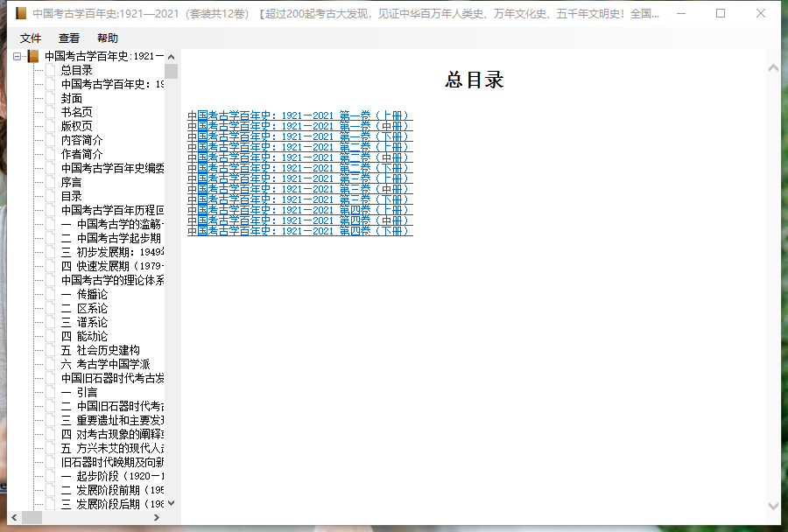The image size is (788, 532).
Task: Open link 第四卷(上册)
Action: click(x=300, y=210)
